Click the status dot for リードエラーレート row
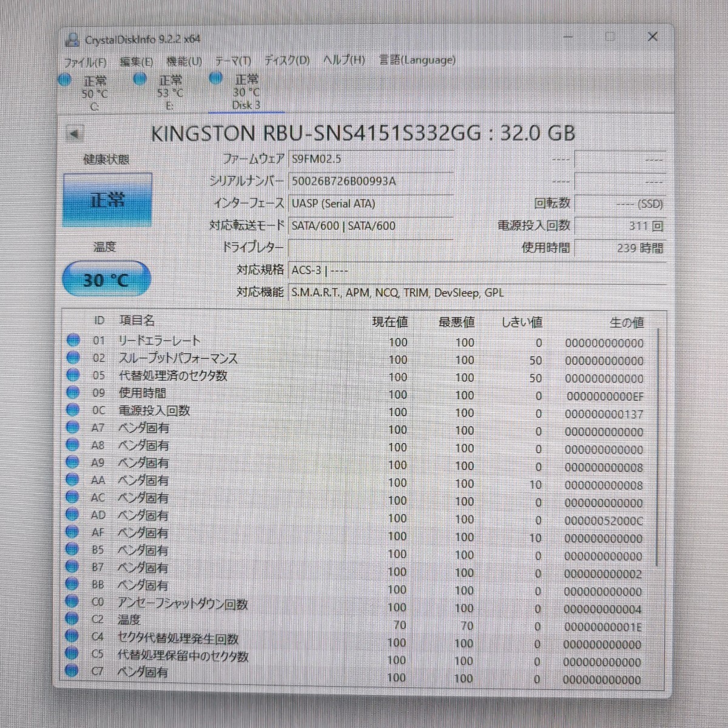Viewport: 728px width, 728px height. tap(73, 340)
